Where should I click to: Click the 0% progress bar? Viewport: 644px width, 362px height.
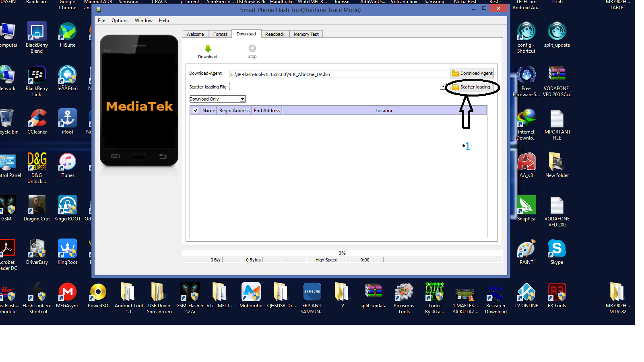342,253
